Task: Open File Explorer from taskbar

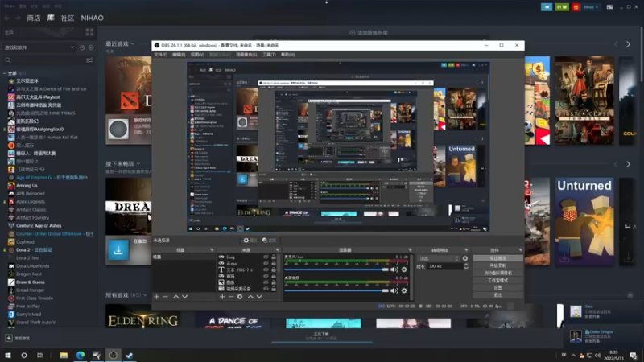Action: point(64,356)
